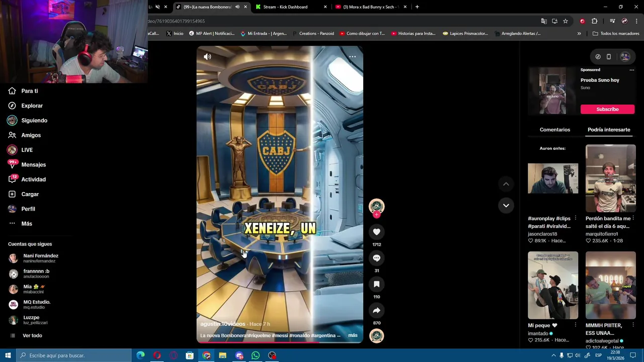The image size is (644, 362).
Task: Go to the next video with down arrow
Action: tap(506, 205)
